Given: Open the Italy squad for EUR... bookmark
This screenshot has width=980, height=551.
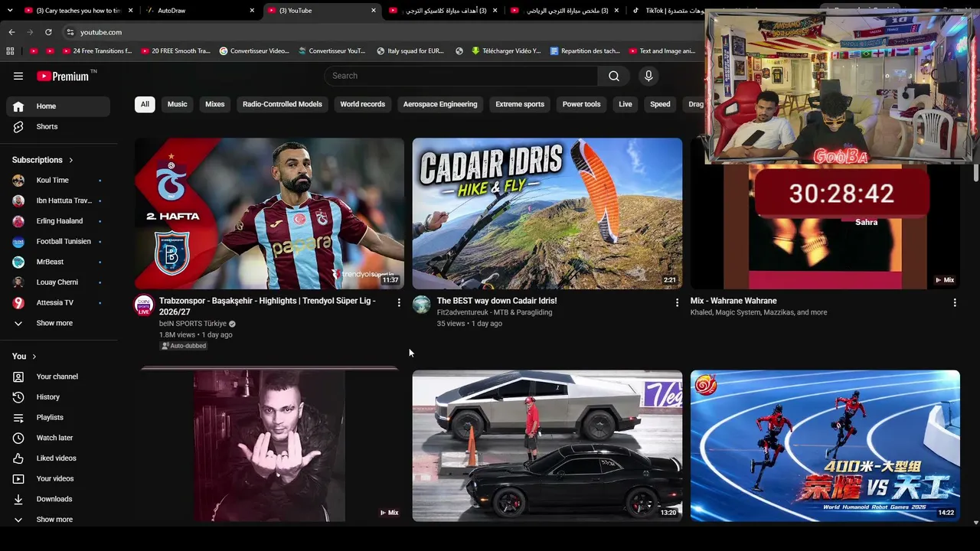Looking at the screenshot, I should 410,51.
